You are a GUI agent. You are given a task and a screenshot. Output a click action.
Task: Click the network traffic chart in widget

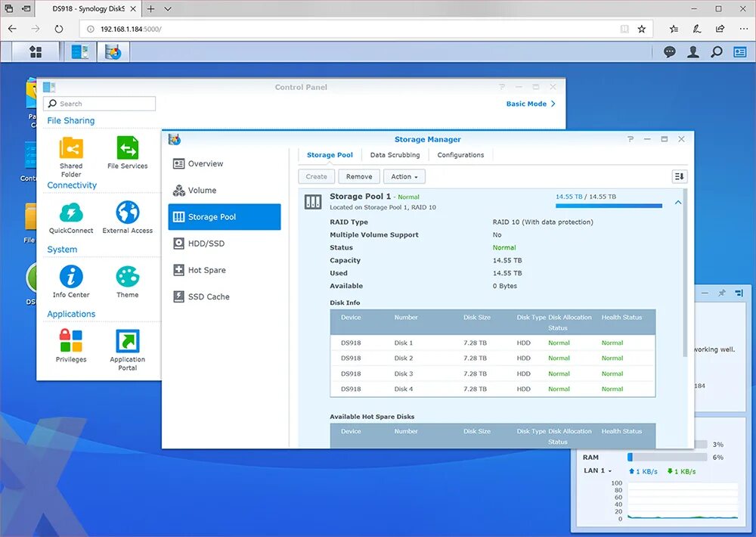point(682,501)
